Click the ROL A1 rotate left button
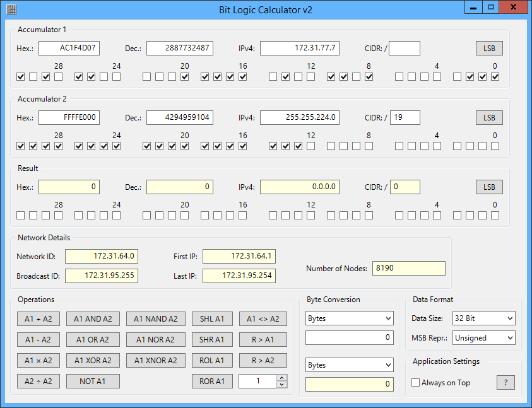 [212, 361]
